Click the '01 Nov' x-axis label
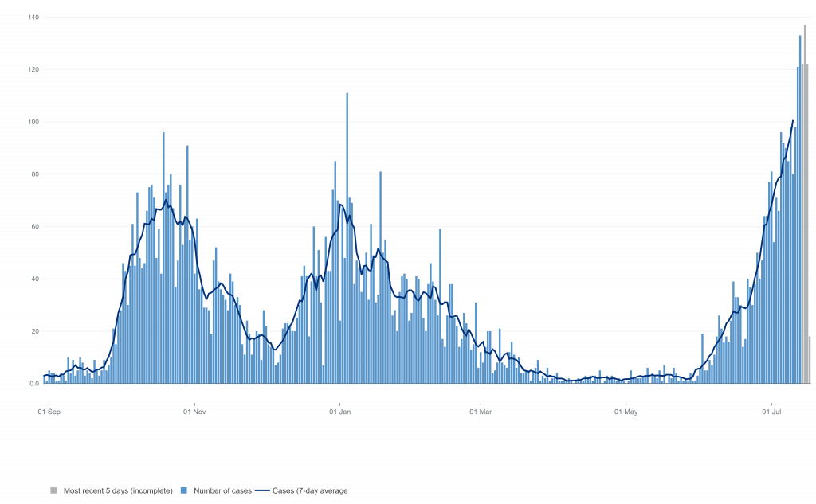 point(194,412)
